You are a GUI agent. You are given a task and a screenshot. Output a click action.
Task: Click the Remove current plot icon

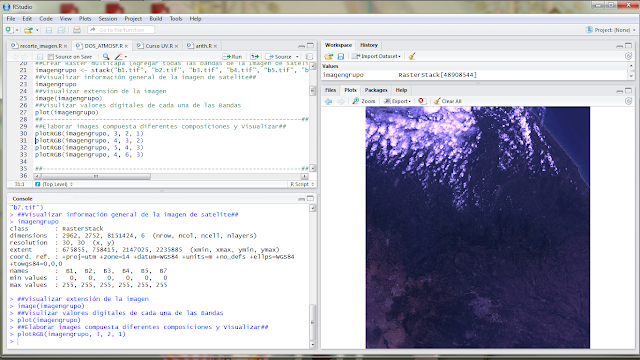click(422, 101)
